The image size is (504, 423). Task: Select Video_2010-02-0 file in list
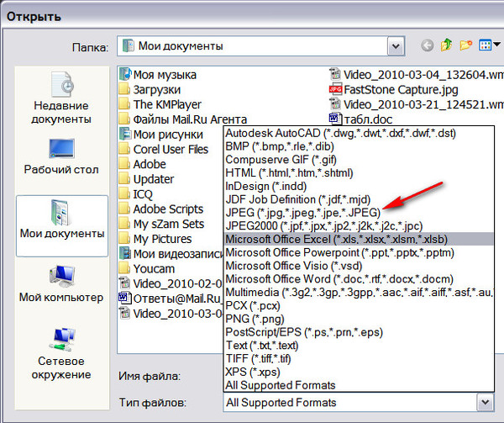171,283
